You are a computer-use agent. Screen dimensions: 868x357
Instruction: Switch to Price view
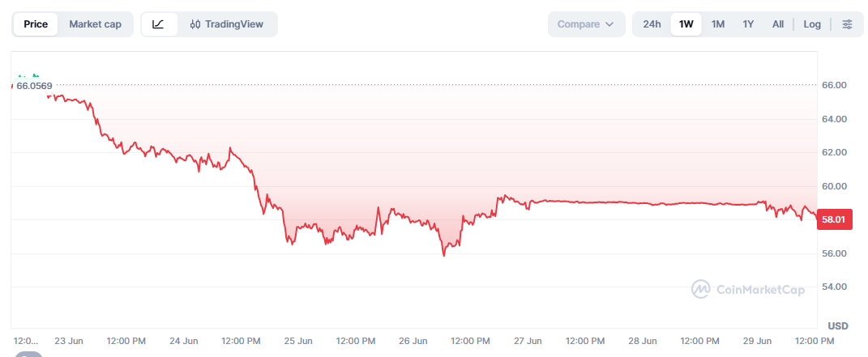coord(36,24)
